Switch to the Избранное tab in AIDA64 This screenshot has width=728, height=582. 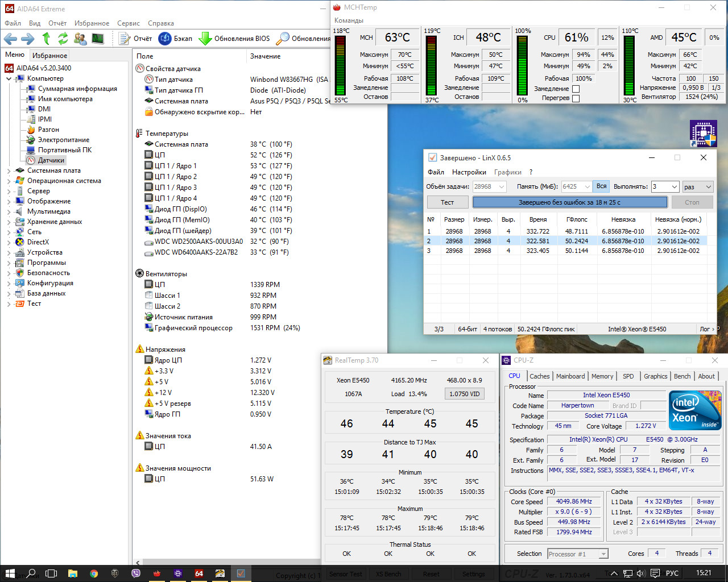pyautogui.click(x=50, y=55)
